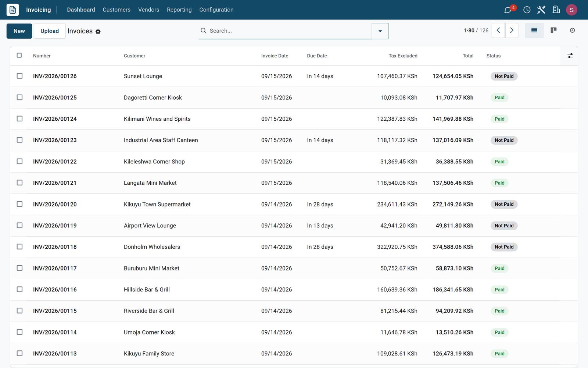Image resolution: width=588 pixels, height=368 pixels.
Task: Open the Reporting menu
Action: (x=179, y=10)
